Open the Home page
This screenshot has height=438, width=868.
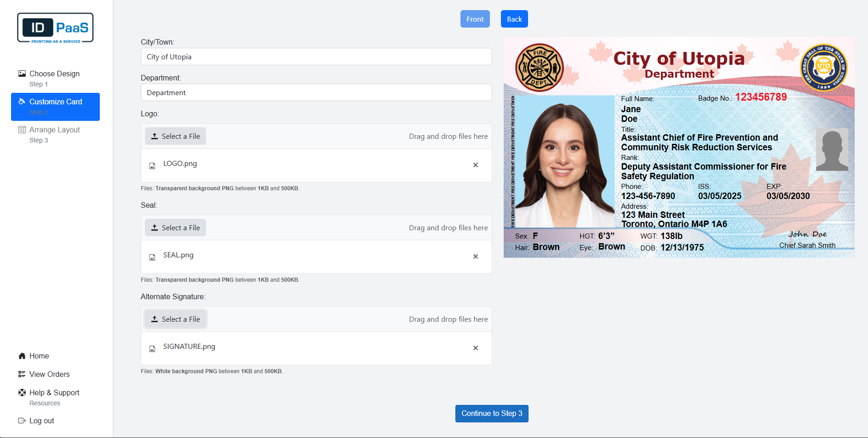(39, 356)
